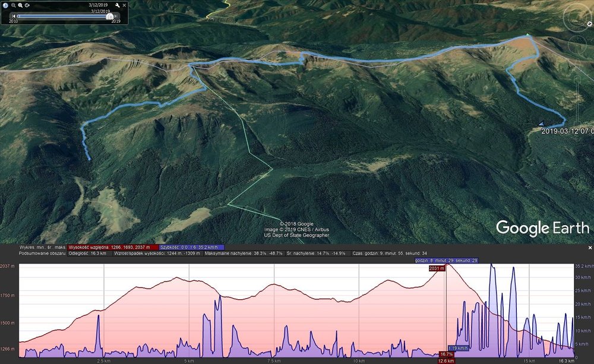594x364 pixels.
Task: Zoom out the time slider range
Action: [14, 5]
